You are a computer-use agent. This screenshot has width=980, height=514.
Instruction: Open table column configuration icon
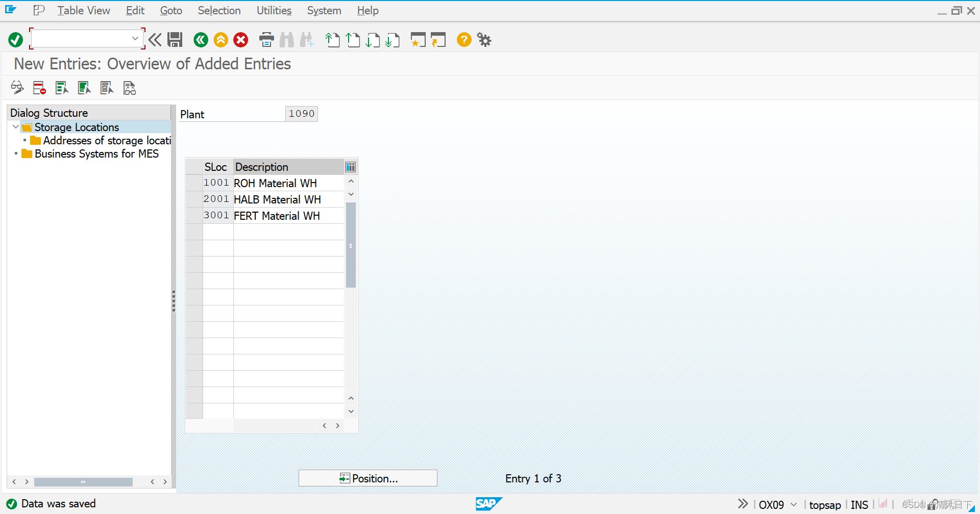pyautogui.click(x=351, y=167)
